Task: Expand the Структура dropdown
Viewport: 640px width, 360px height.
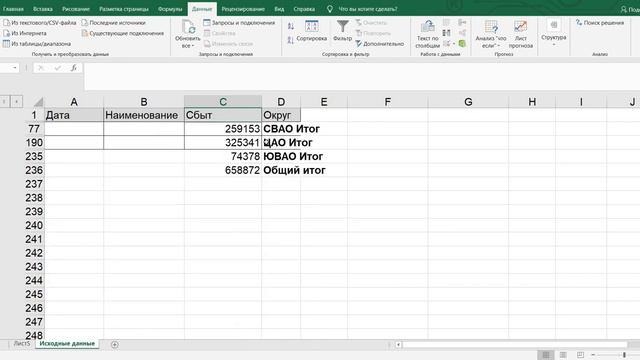Action: (554, 44)
